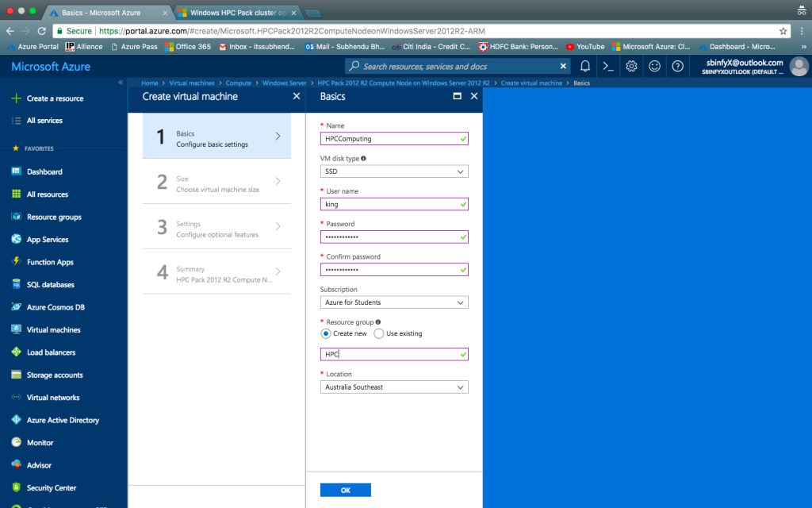Click VM disk type info icon
Screen dimensions: 812x508
coord(363,159)
